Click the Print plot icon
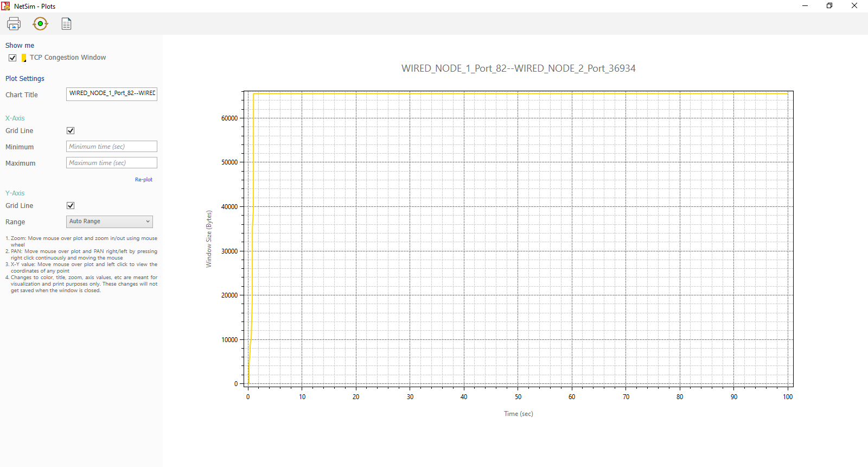 click(14, 24)
